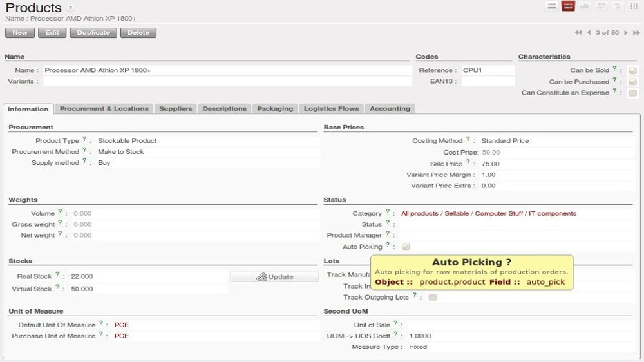Toggle the Auto Picking checkbox
Image resolution: width=644 pixels, height=362 pixels.
pos(406,247)
